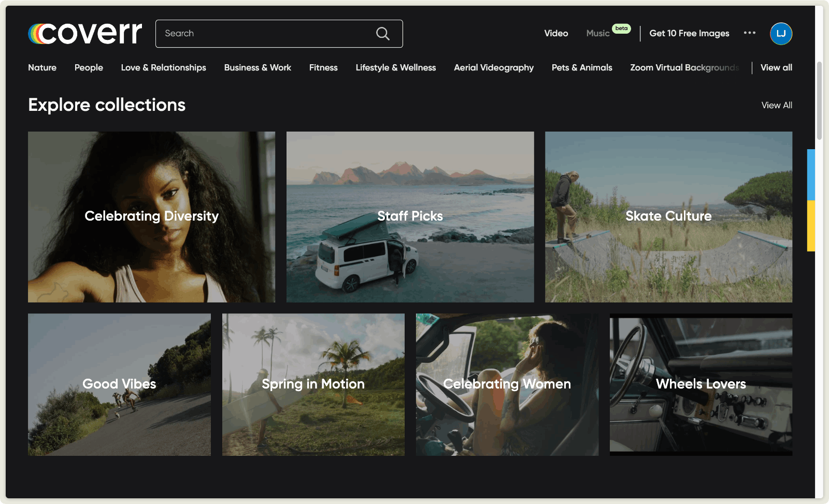The image size is (829, 504).
Task: Switch to the Video section
Action: (x=556, y=33)
